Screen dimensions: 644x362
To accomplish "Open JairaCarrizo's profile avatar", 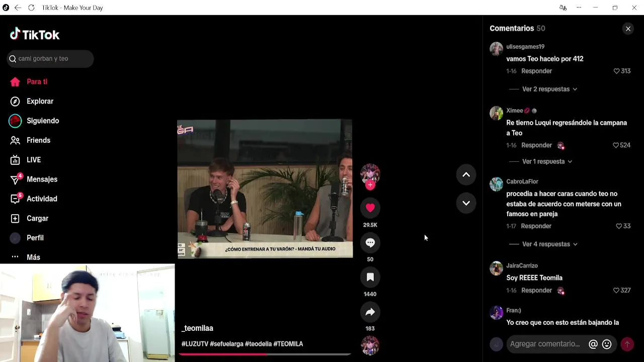I will tap(496, 268).
